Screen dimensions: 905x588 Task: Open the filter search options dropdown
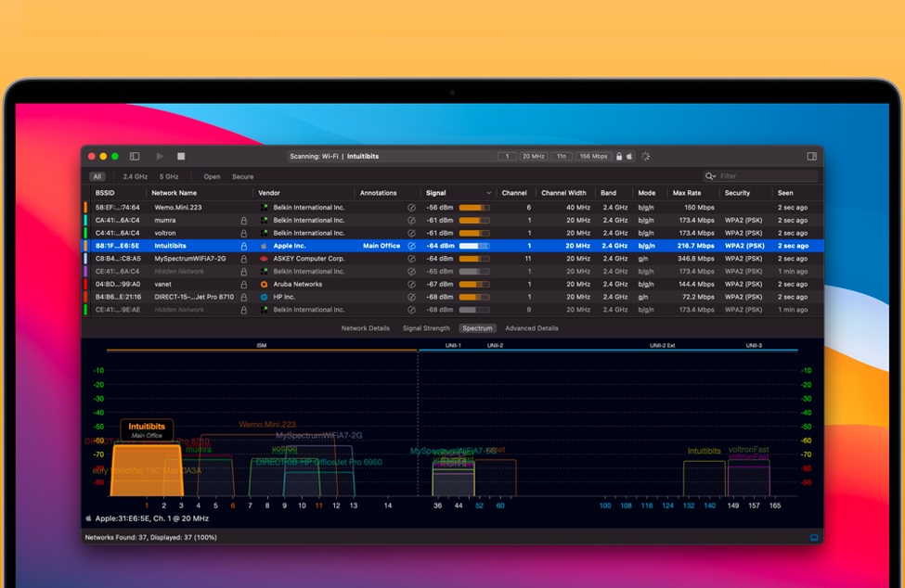(710, 176)
